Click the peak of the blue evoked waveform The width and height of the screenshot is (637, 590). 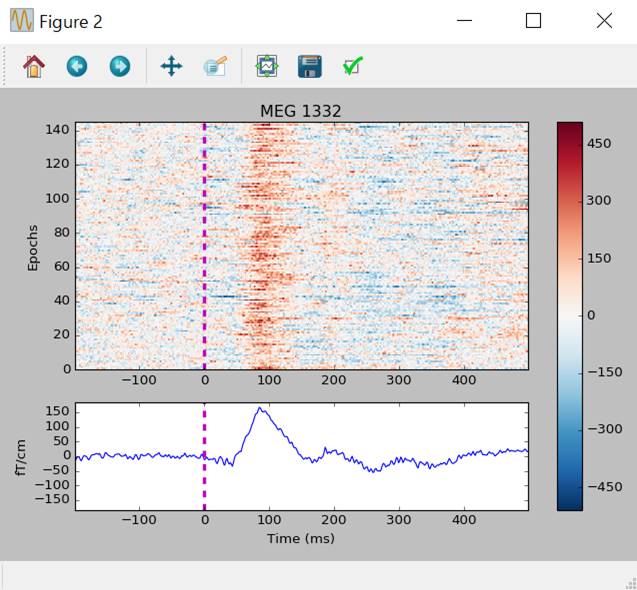261,409
